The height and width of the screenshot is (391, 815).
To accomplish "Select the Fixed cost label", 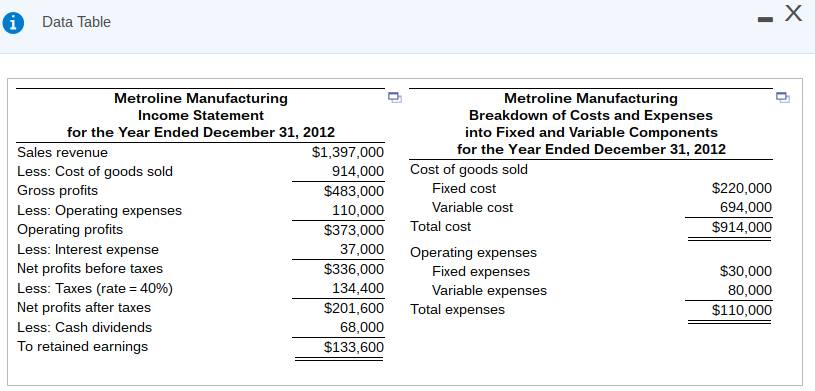I will [464, 188].
